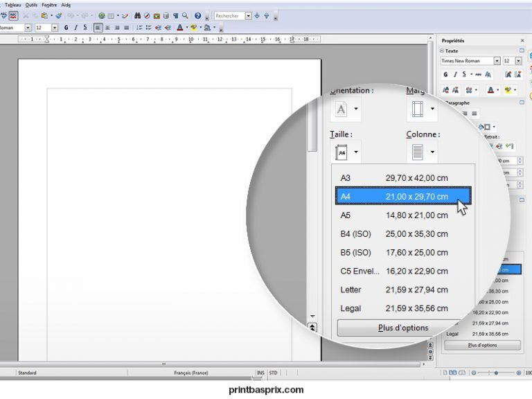Click decrease font size in sidebar
The width and height of the screenshot is (532, 399).
517,74
